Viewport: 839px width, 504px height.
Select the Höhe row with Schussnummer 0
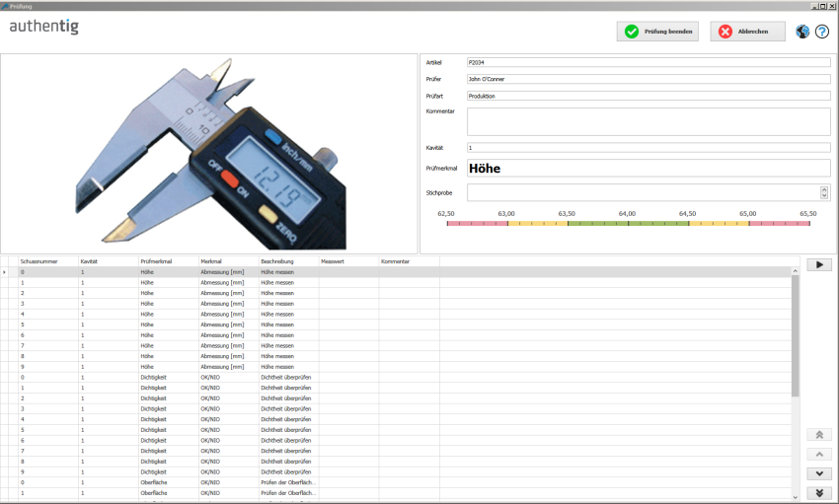(396, 272)
